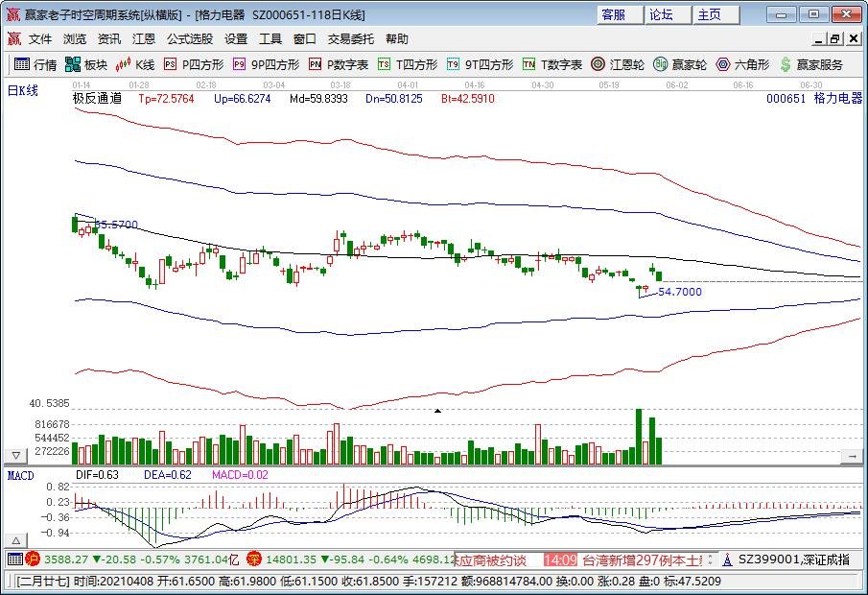The height and width of the screenshot is (595, 868).
Task: Open the 浏览 menu
Action: click(x=75, y=38)
